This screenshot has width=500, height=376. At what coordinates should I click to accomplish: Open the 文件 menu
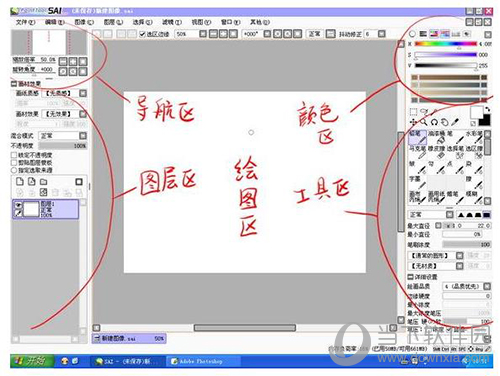click(x=25, y=22)
